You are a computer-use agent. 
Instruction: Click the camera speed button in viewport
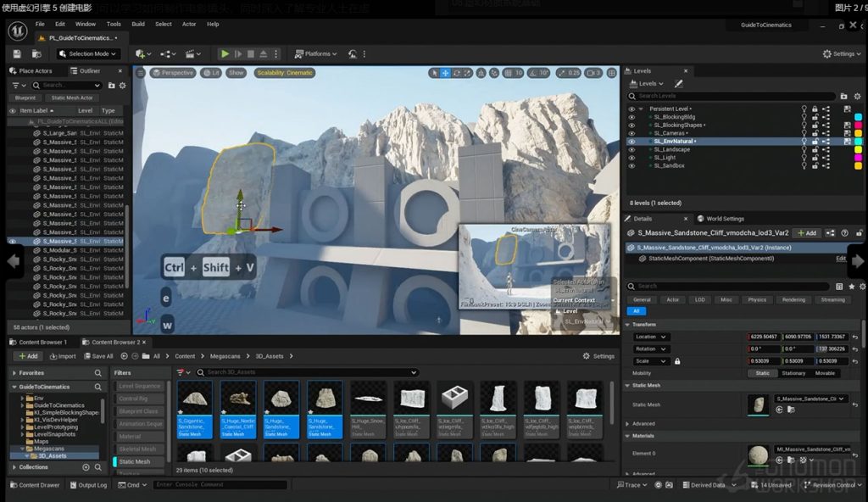(x=593, y=73)
